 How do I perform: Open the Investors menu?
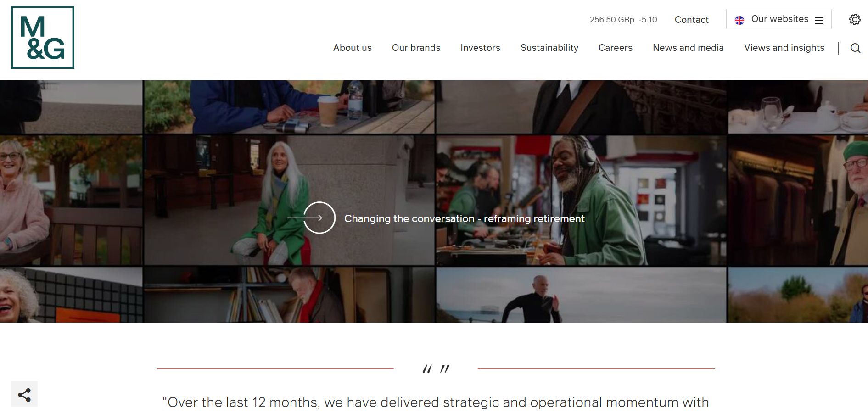tap(480, 48)
